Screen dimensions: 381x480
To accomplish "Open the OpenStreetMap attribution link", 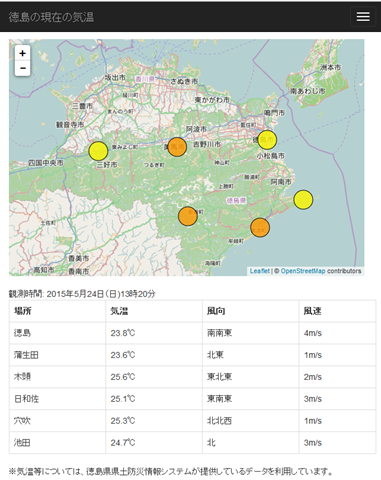I will pos(303,271).
